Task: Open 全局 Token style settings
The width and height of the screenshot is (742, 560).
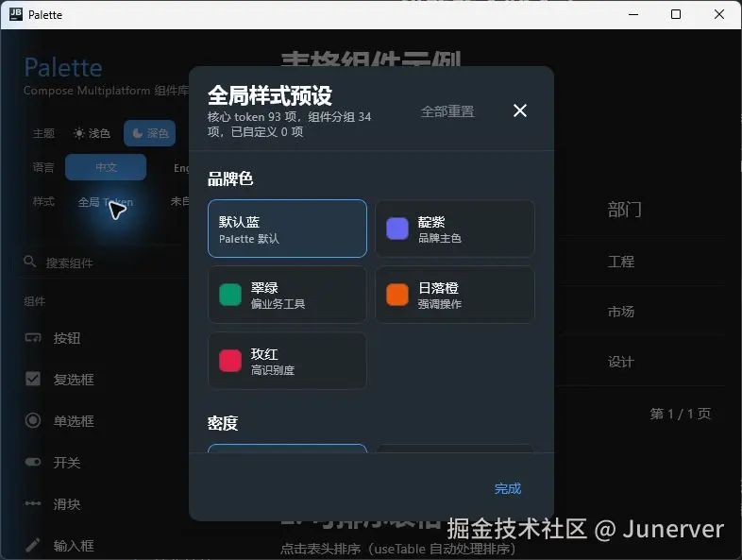Action: [106, 202]
